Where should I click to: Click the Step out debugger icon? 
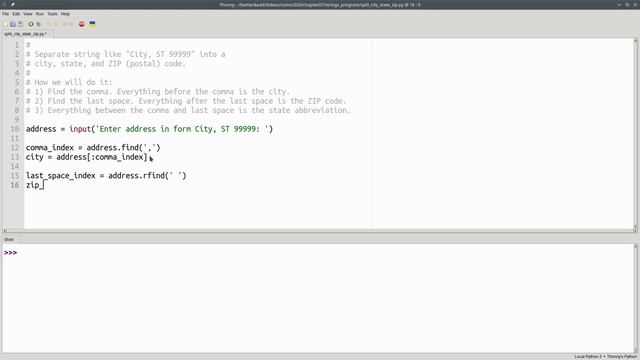[x=64, y=24]
